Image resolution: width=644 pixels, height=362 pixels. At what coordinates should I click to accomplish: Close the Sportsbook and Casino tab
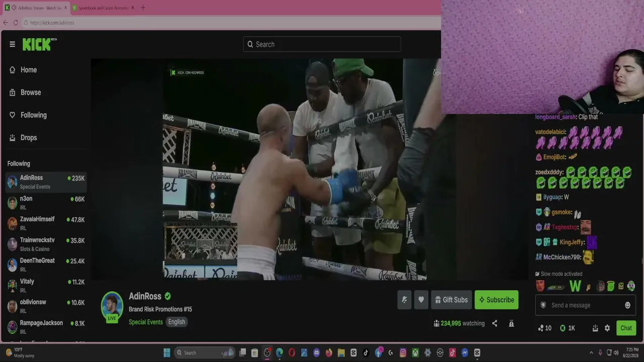[x=133, y=8]
